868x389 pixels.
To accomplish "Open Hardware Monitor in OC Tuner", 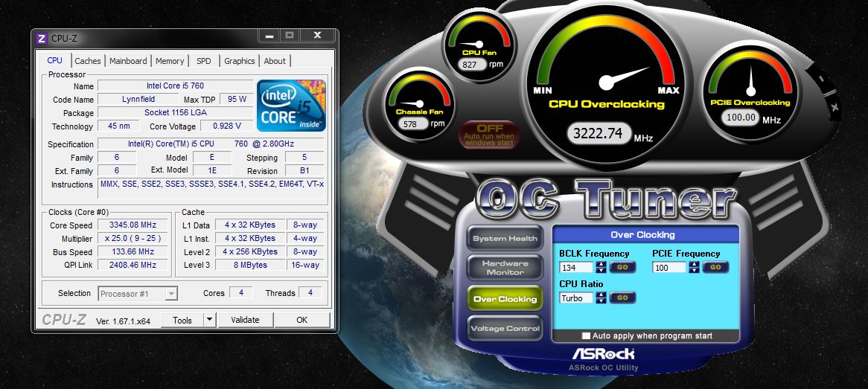I will [x=504, y=268].
